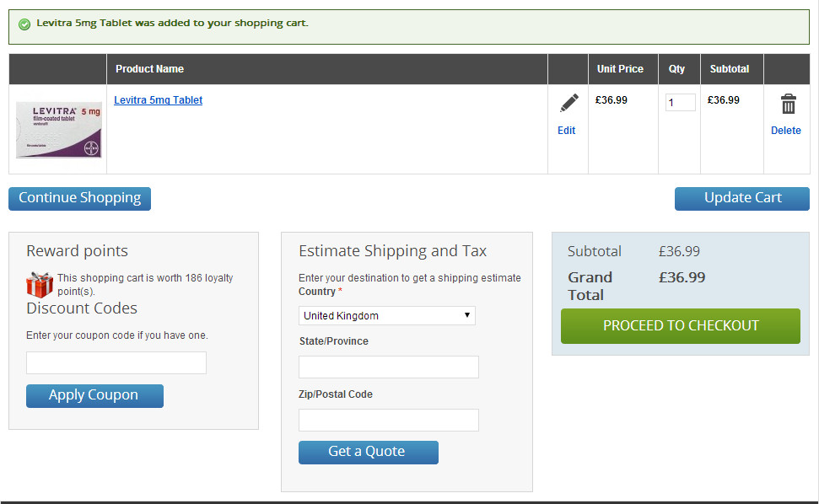Click the trash can Delete icon
This screenshot has width=819, height=504.
[x=788, y=104]
